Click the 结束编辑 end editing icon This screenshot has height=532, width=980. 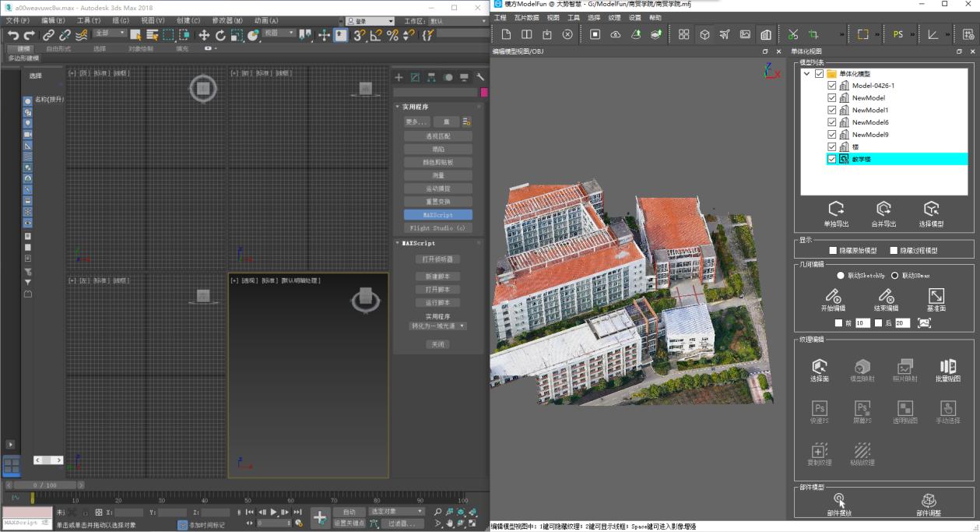886,295
